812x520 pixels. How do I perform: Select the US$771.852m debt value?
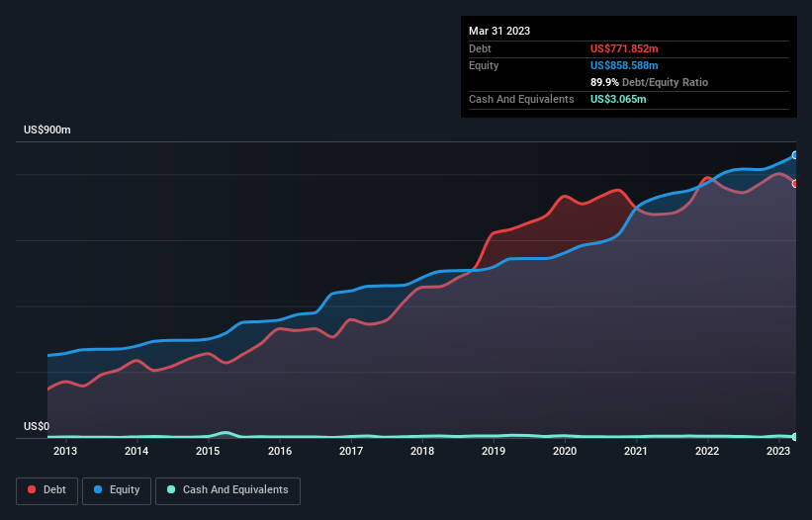point(624,48)
